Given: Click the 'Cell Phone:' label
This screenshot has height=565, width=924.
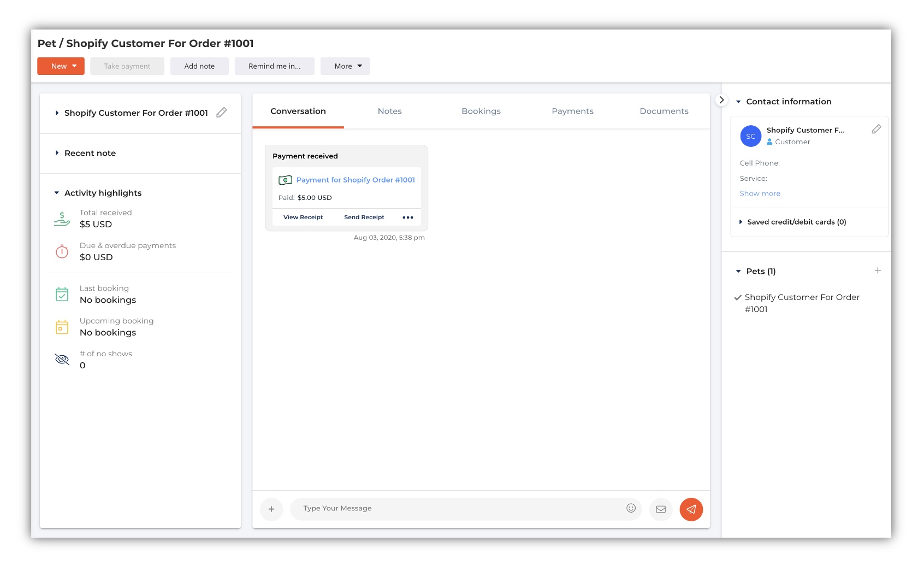Looking at the screenshot, I should coord(760,163).
